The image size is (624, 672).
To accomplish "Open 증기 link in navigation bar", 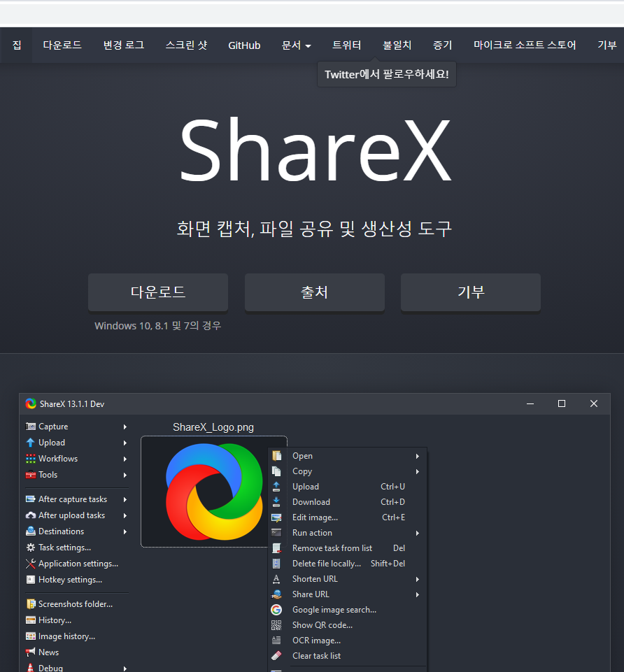I will (x=442, y=45).
